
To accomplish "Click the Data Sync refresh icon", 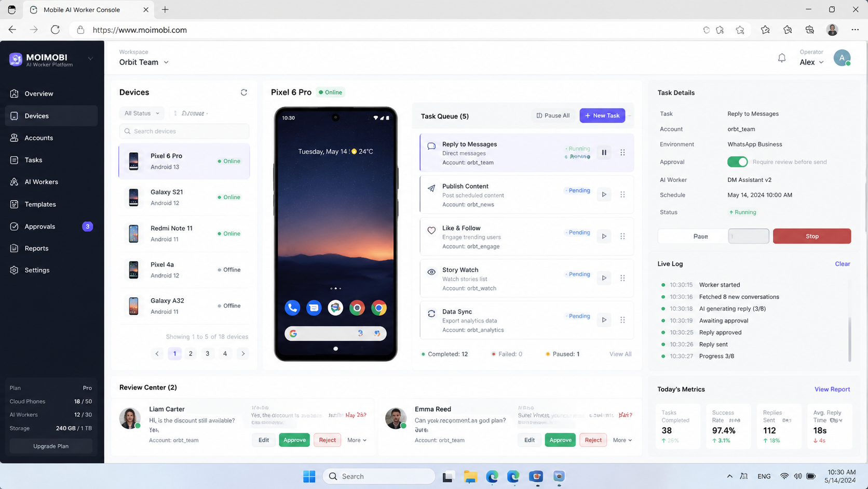I will tap(431, 313).
